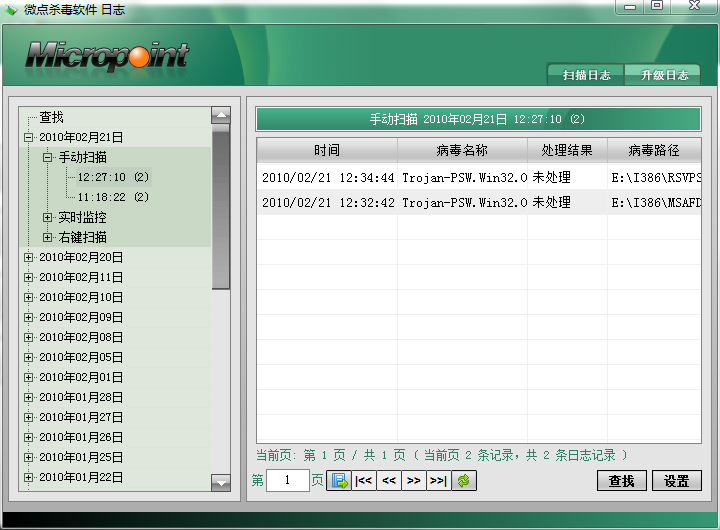The width and height of the screenshot is (720, 530).
Task: Click 未处理 in the 12:32:42 row
Action: click(x=551, y=202)
